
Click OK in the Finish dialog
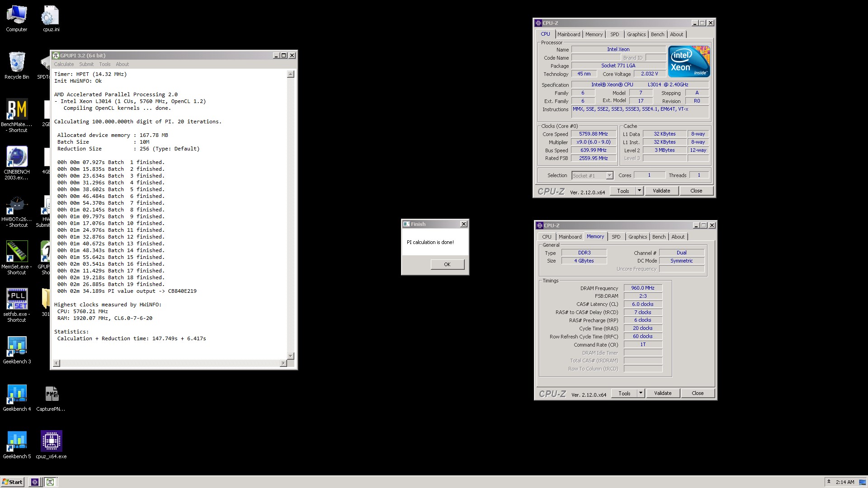pos(447,264)
